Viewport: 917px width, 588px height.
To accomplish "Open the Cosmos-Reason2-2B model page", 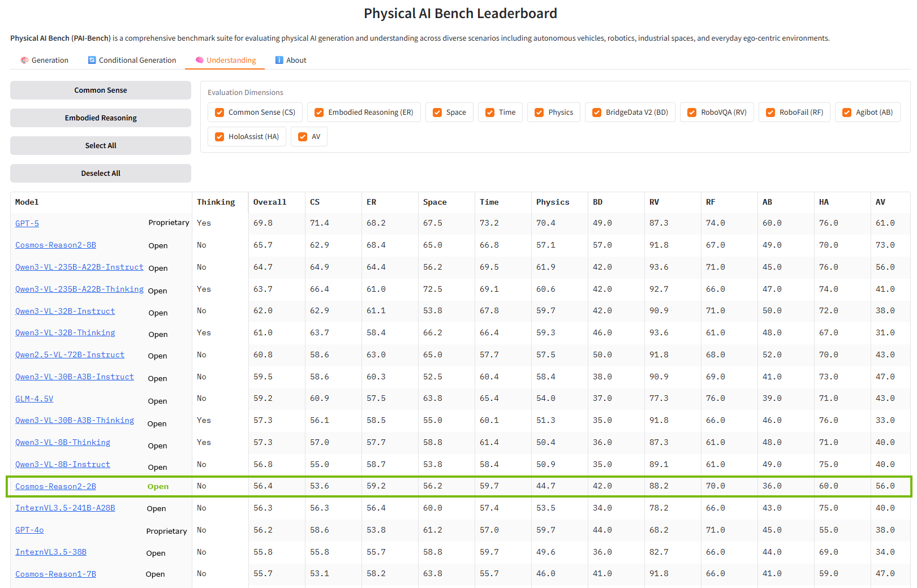I will tap(55, 486).
